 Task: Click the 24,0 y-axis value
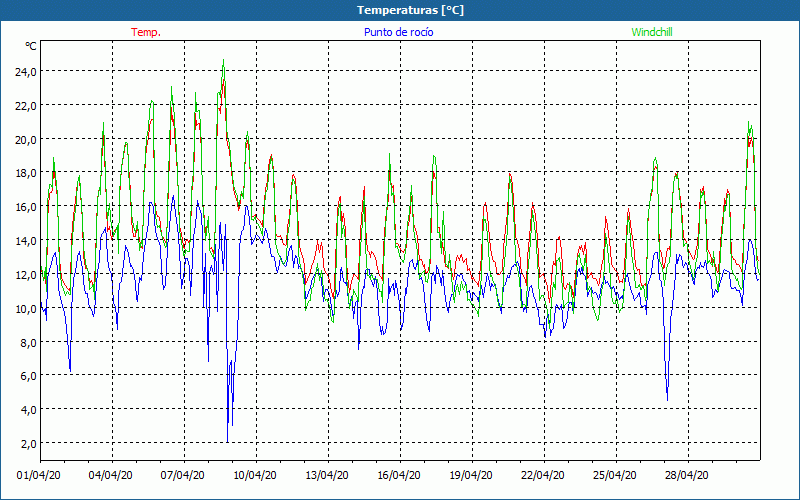point(26,71)
